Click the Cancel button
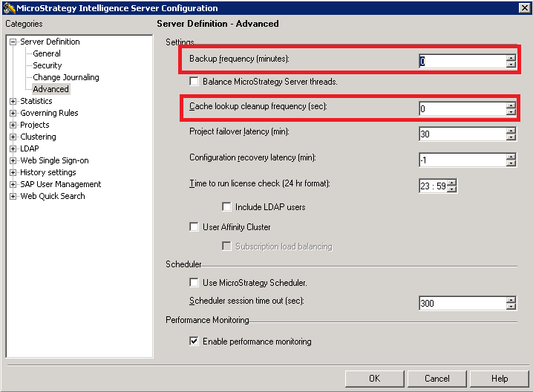533x392 pixels. (x=436, y=379)
